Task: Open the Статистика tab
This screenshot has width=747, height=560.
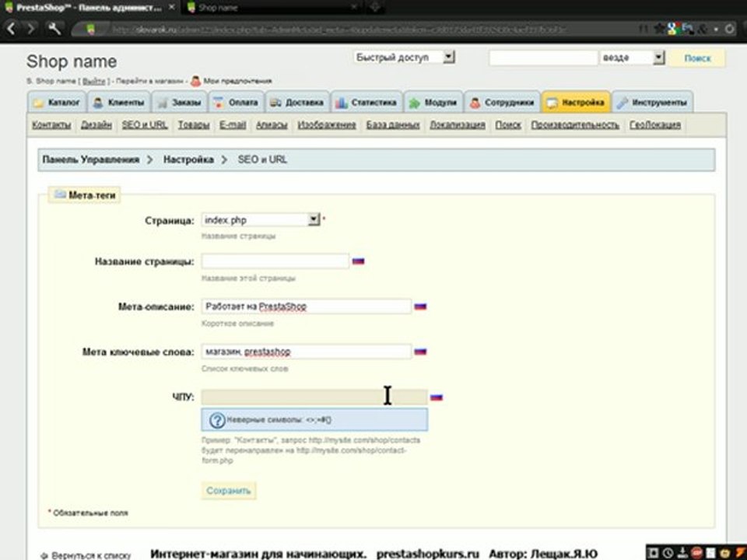Action: coord(366,103)
